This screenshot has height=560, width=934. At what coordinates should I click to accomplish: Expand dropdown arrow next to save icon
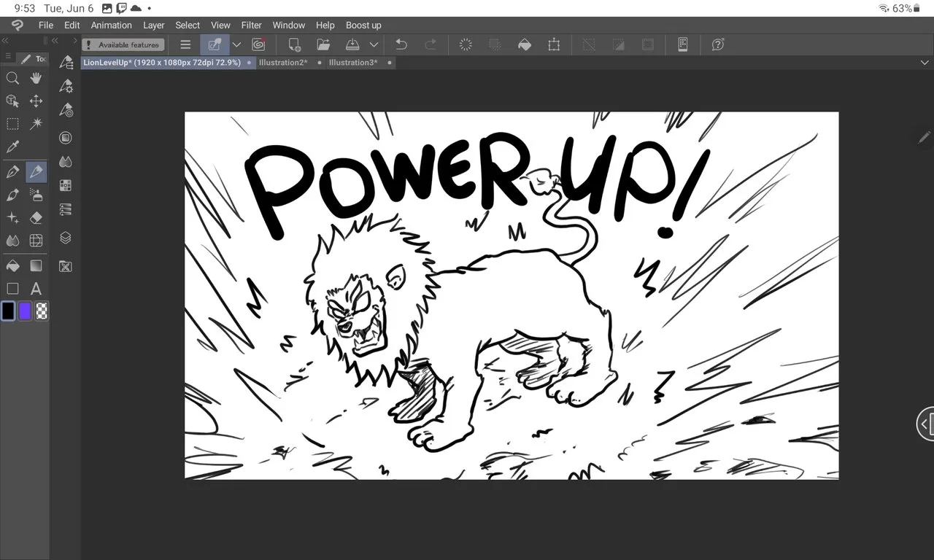coord(374,44)
